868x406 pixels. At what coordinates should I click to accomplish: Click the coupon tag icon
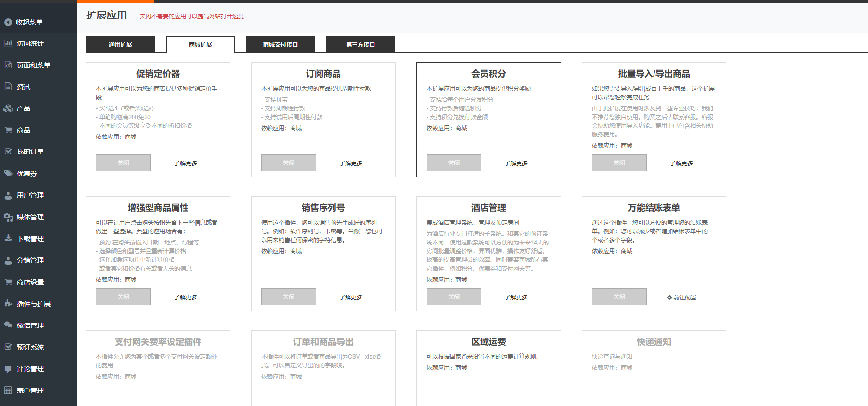pos(8,174)
